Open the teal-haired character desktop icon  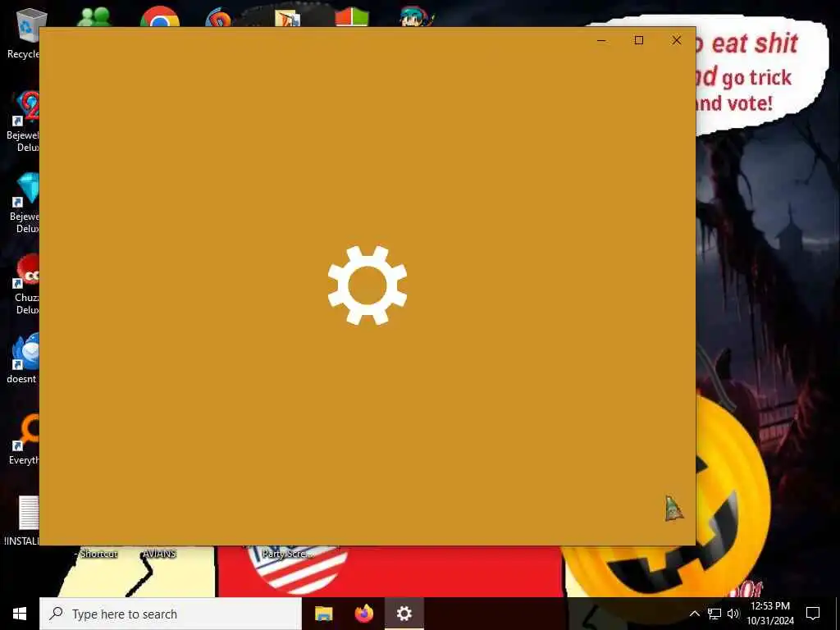point(416,17)
